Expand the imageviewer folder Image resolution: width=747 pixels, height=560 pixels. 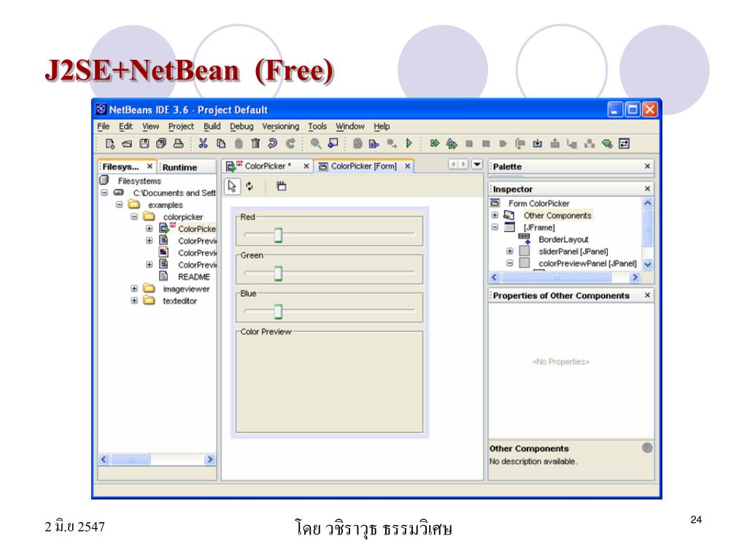click(x=134, y=289)
